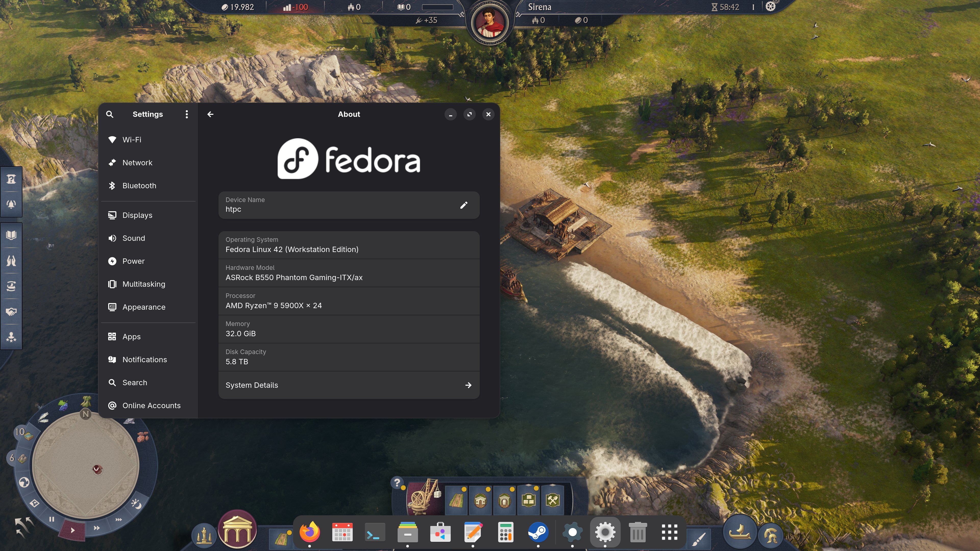
Task: Toggle day and night cycle button
Action: click(136, 504)
